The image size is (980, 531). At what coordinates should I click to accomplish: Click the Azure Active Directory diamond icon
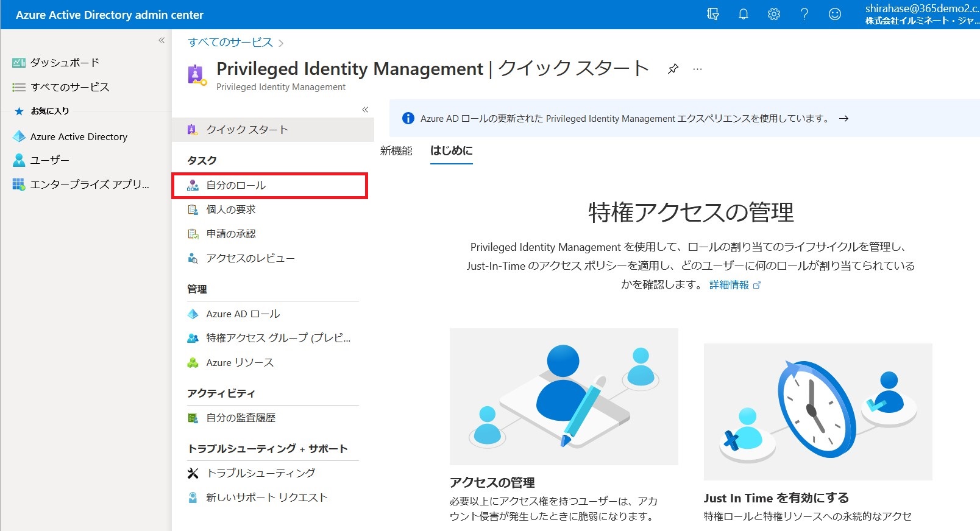(x=19, y=136)
